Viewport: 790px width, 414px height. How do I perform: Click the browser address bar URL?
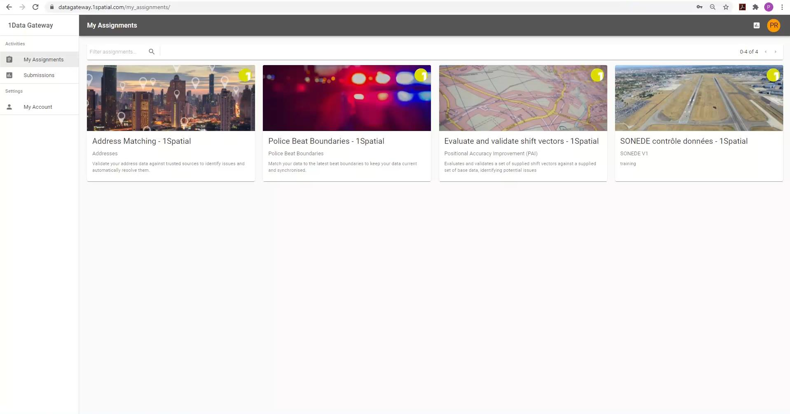114,7
